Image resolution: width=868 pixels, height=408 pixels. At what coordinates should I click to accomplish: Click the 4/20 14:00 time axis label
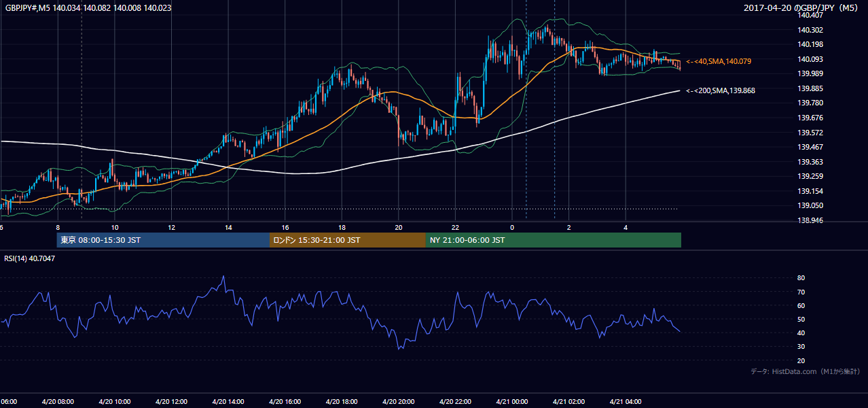tap(228, 402)
